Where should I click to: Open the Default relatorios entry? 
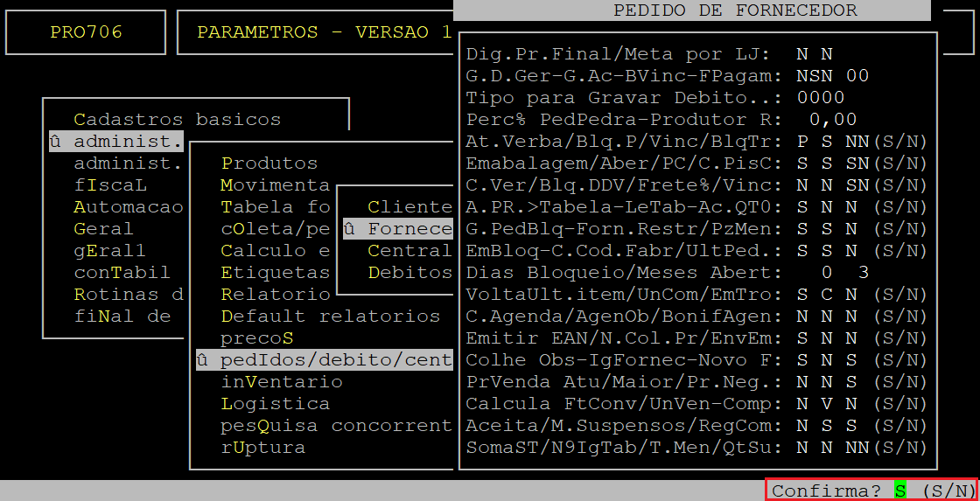330,317
